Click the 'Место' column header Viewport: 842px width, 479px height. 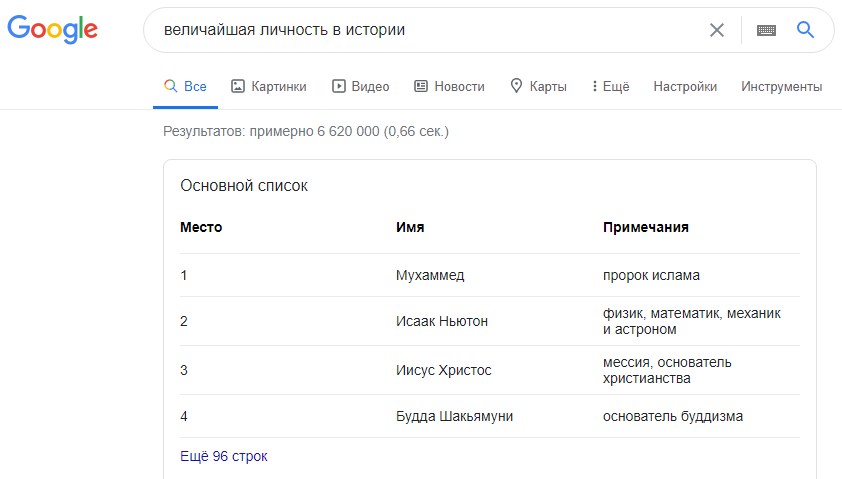tap(201, 227)
